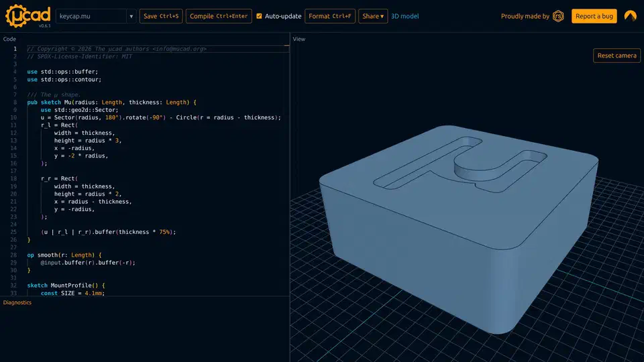This screenshot has width=644, height=362.
Task: Click the 'y = -2 * radius,' line
Action: coord(81,156)
